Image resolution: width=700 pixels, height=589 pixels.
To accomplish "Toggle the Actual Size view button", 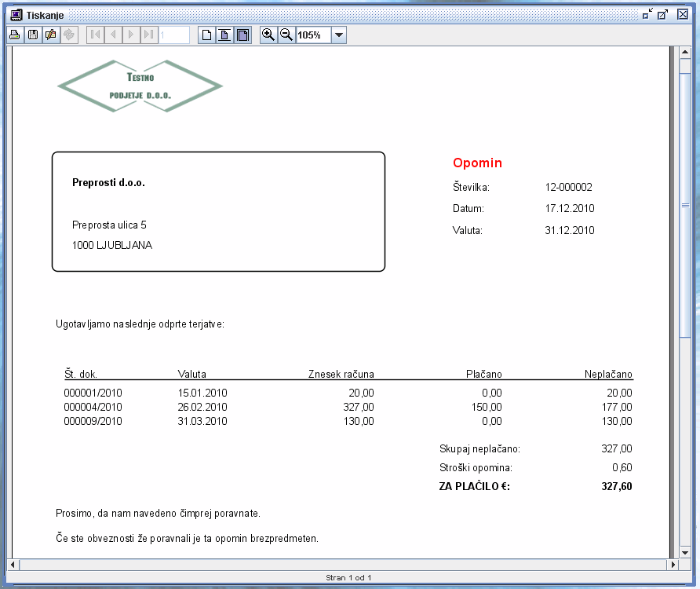I will pyautogui.click(x=206, y=35).
